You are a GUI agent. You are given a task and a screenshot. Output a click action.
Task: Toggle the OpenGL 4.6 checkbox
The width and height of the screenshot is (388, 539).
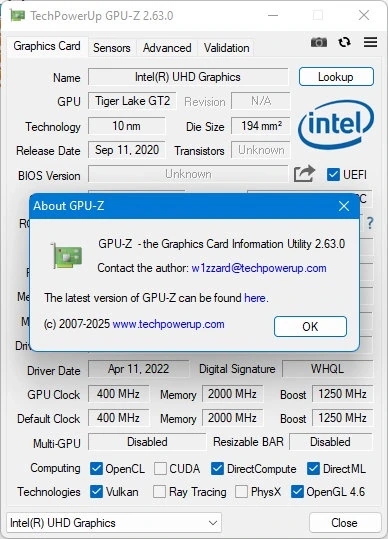coord(297,492)
